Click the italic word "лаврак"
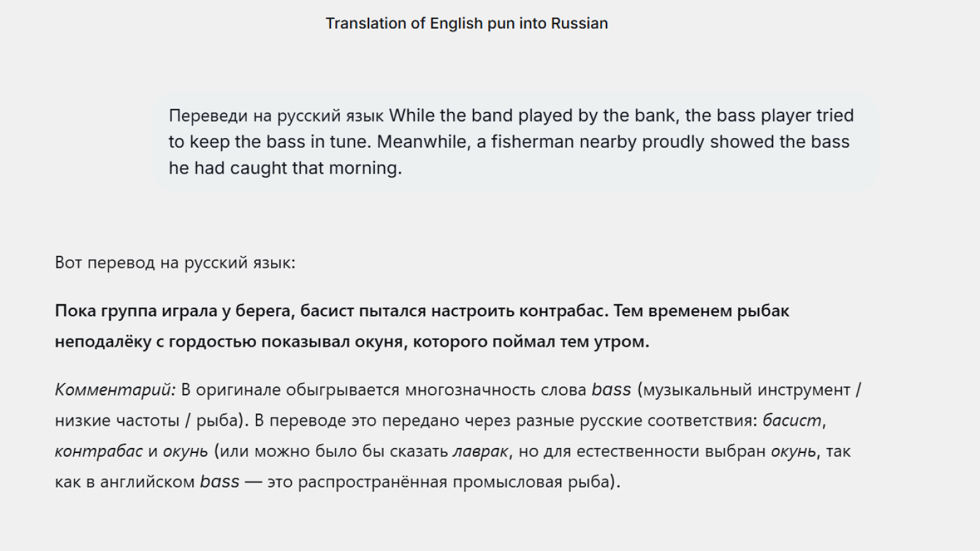The width and height of the screenshot is (980, 551). point(480,451)
